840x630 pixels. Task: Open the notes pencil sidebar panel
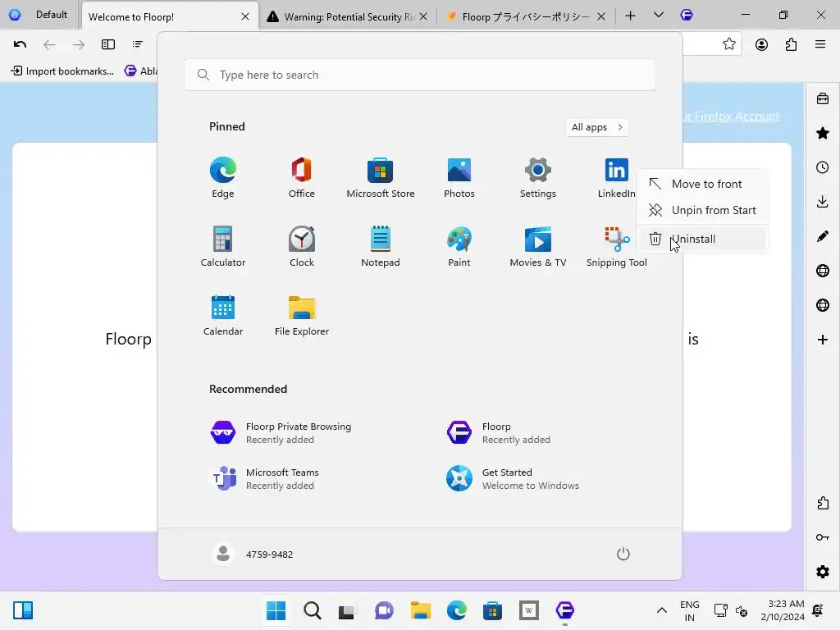[823, 236]
